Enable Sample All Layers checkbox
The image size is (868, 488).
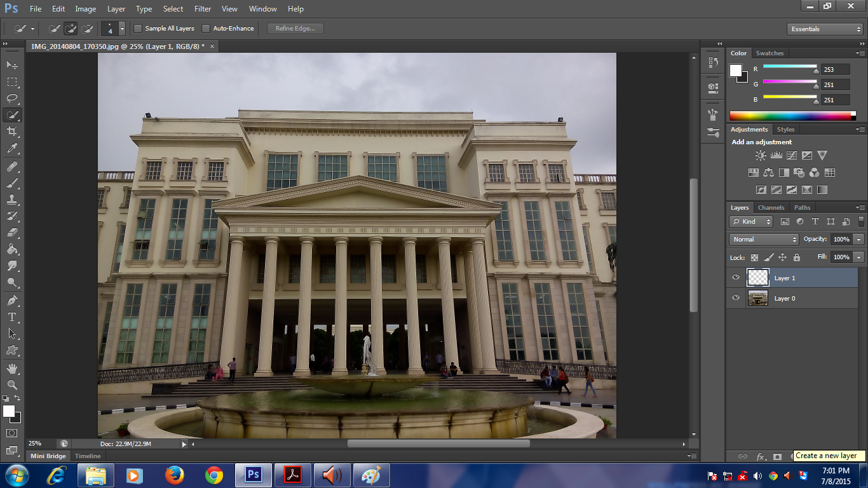click(x=138, y=29)
